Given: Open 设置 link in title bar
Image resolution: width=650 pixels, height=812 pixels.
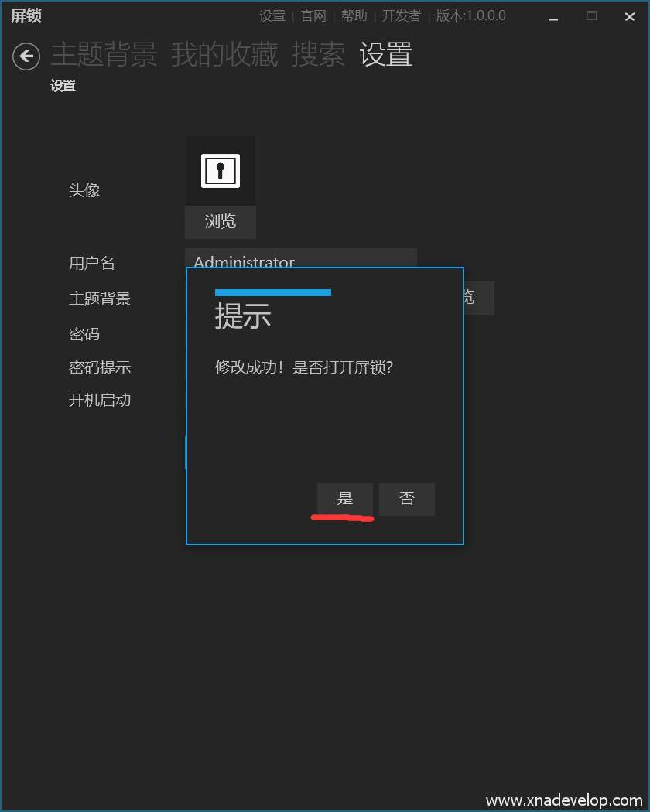Looking at the screenshot, I should [x=272, y=16].
